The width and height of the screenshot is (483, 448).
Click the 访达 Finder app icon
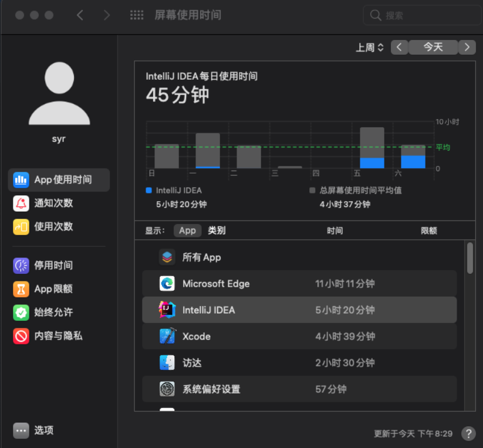pos(167,362)
